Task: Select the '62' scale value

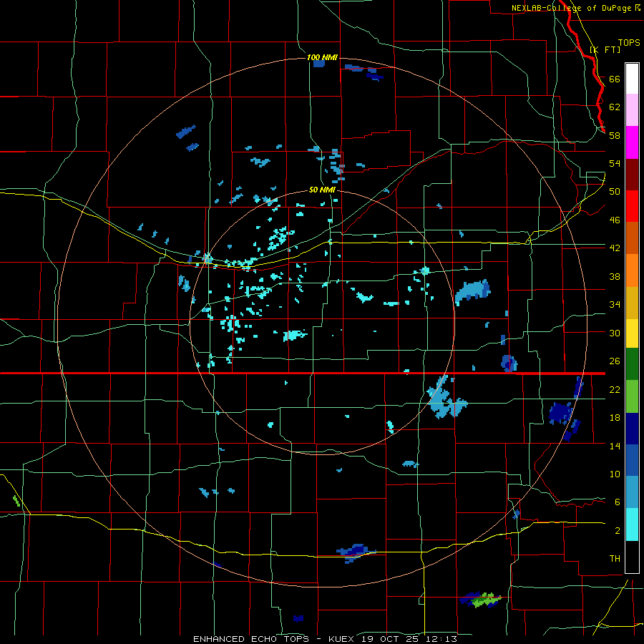Action: [x=615, y=107]
